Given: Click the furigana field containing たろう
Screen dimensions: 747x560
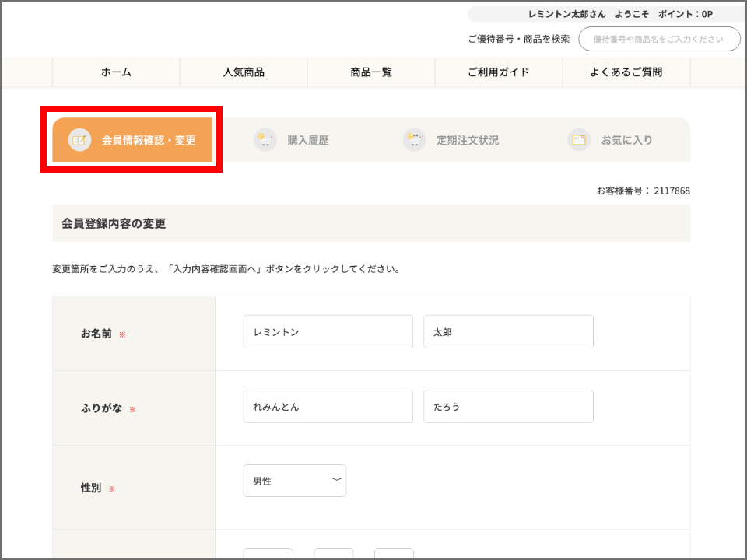Looking at the screenshot, I should click(508, 407).
